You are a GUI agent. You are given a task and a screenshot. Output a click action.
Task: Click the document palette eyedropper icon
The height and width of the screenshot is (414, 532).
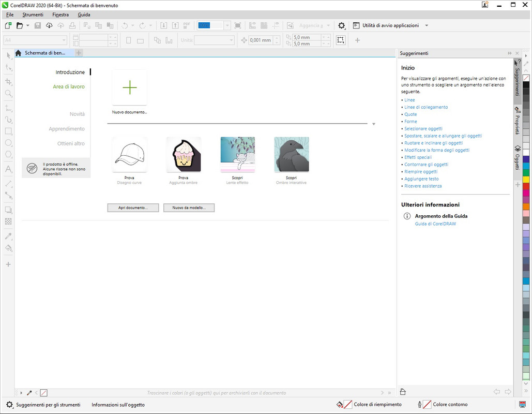pos(29,393)
